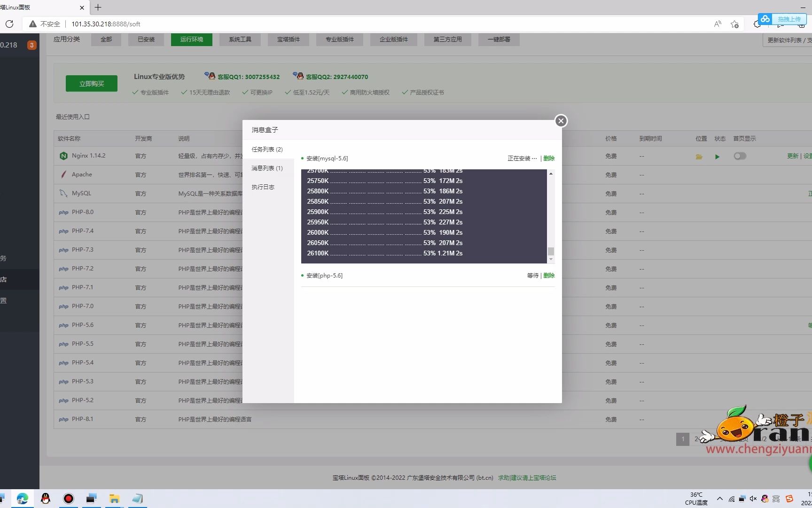Click the CPU温度 36℃ tray readout
The image size is (812, 508).
(696, 499)
